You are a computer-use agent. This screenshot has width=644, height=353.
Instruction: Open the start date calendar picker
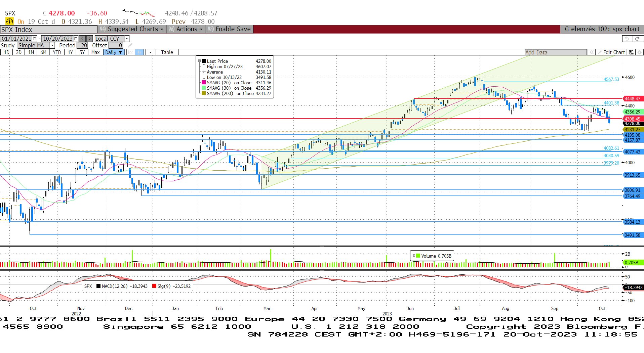pyautogui.click(x=35, y=39)
